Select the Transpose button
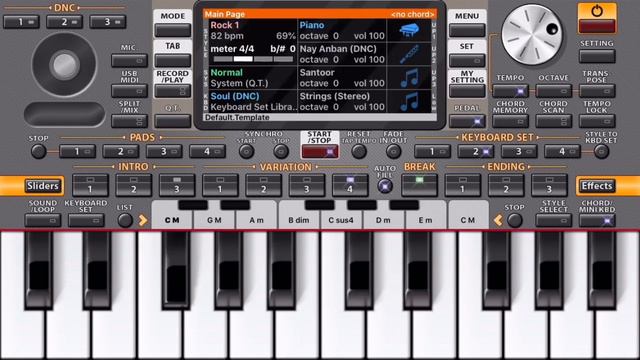640x360 pixels. [x=597, y=91]
